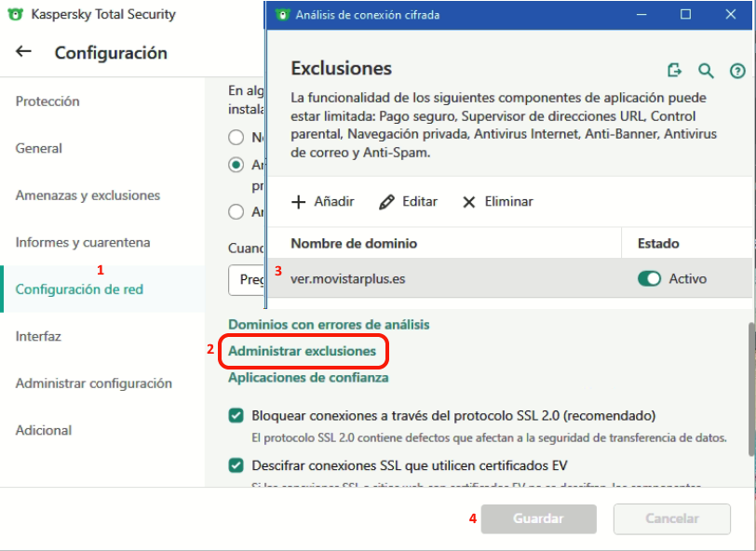Close the Análisis de conexión cifrada window
The width and height of the screenshot is (756, 551).
731,15
